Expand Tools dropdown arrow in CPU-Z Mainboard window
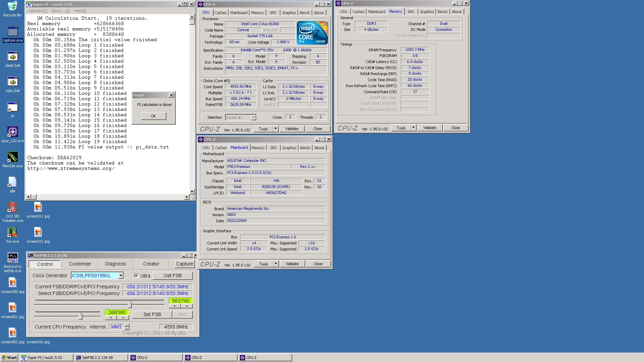 point(276,264)
